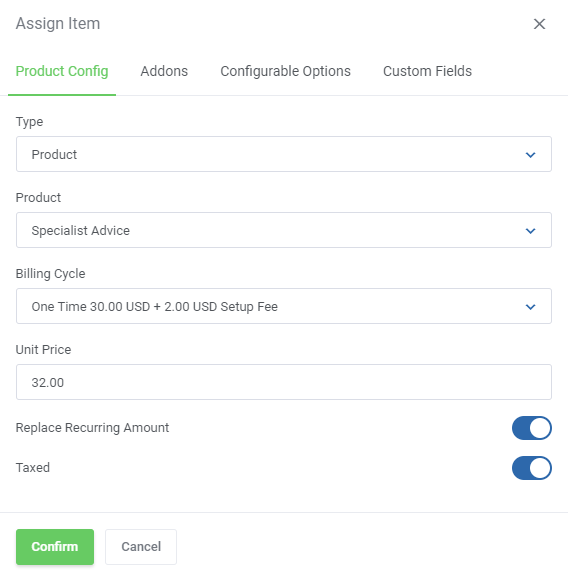
Task: Go to Configurable Options tab
Action: pos(285,71)
